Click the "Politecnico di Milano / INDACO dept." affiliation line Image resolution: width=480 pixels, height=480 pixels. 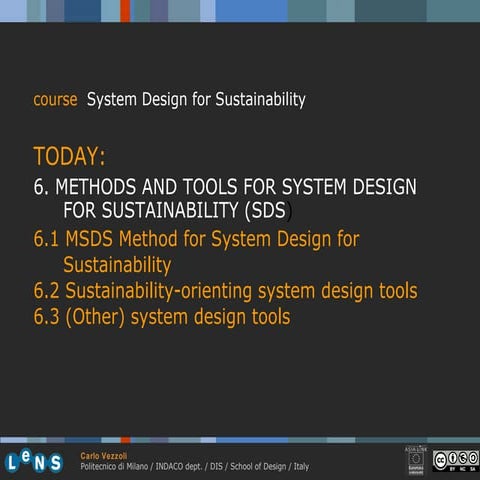(195, 466)
